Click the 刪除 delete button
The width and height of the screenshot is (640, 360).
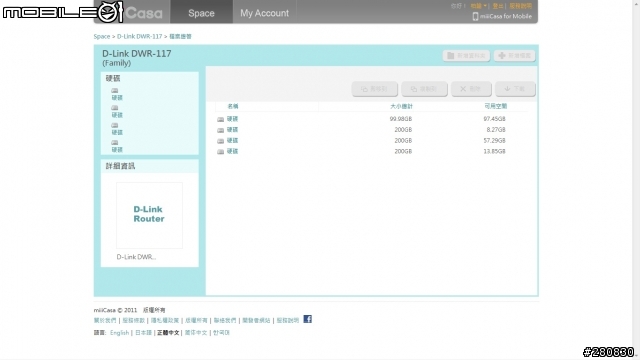pos(471,89)
